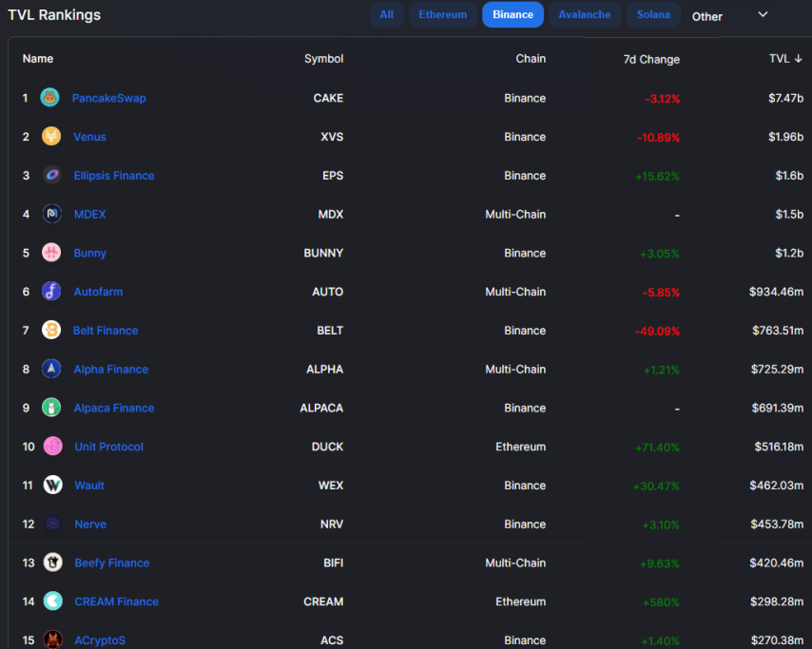Click the TVL Rankings heading
The height and width of the screenshot is (649, 812).
(x=54, y=14)
